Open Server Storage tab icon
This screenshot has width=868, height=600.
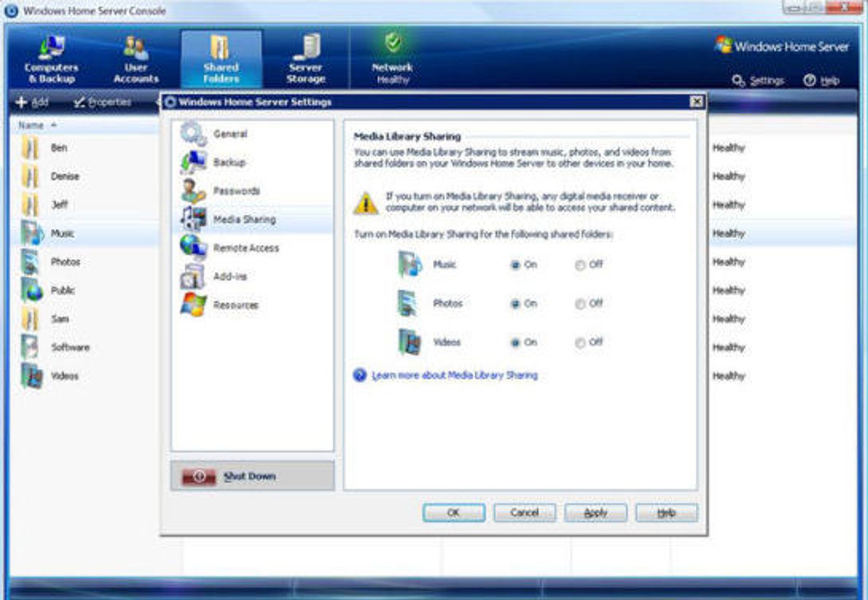pyautogui.click(x=307, y=47)
